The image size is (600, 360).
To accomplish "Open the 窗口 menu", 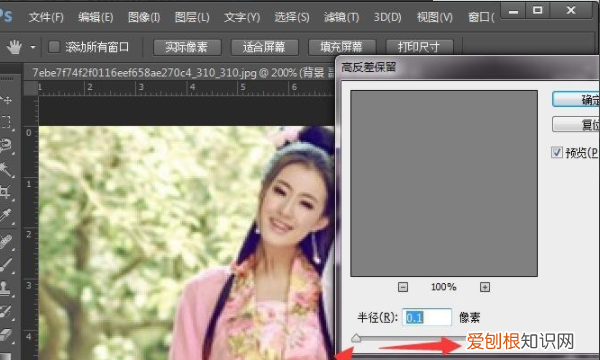I will pyautogui.click(x=481, y=17).
